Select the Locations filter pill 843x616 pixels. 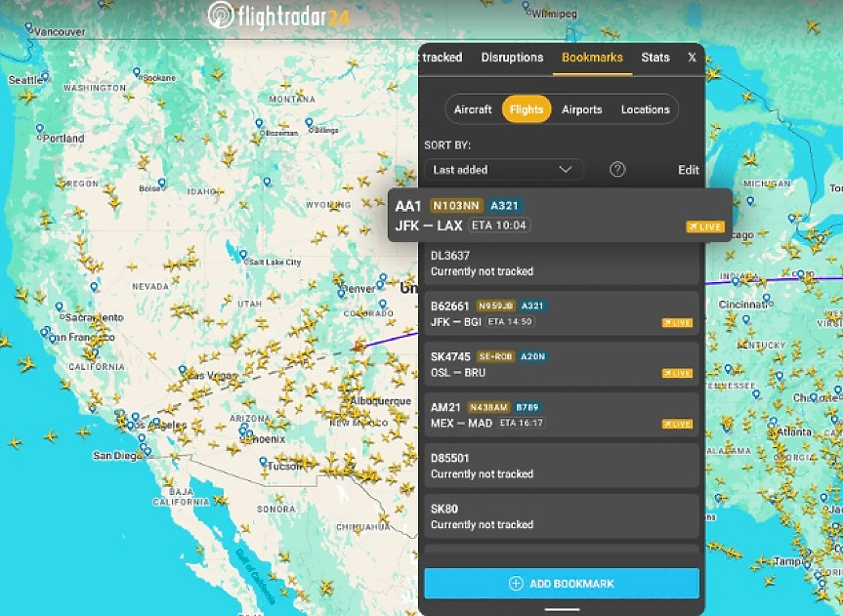tap(645, 109)
